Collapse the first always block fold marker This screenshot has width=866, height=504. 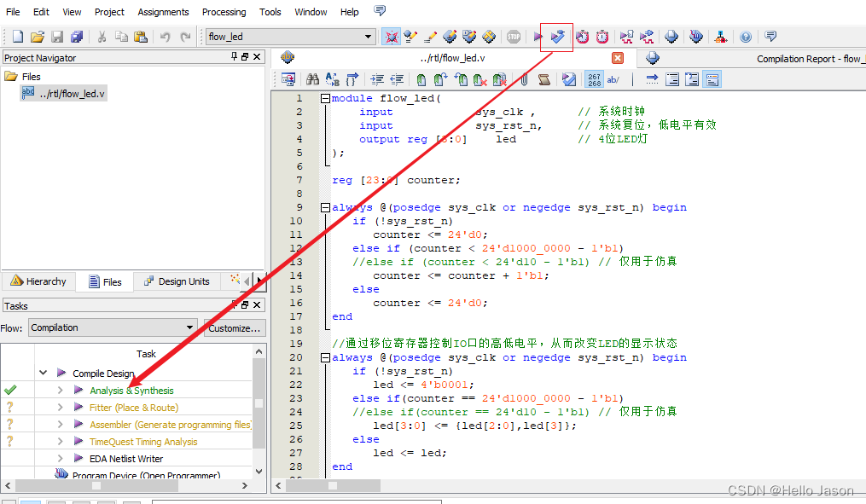326,207
